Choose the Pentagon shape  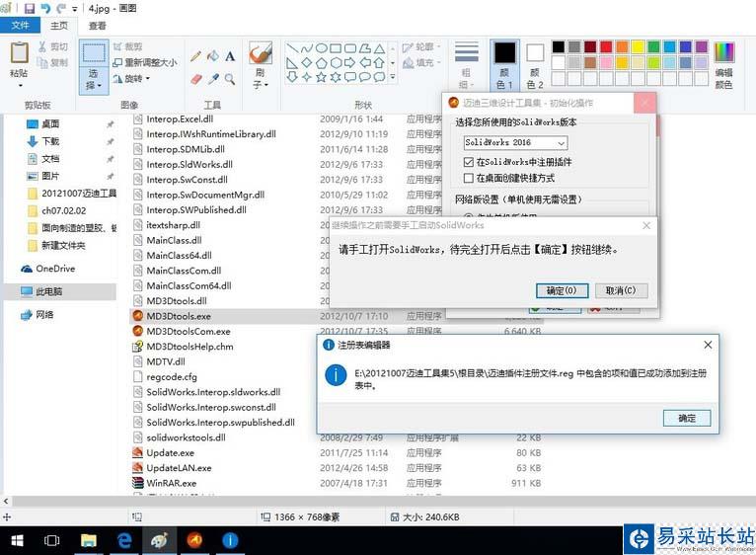[x=322, y=63]
